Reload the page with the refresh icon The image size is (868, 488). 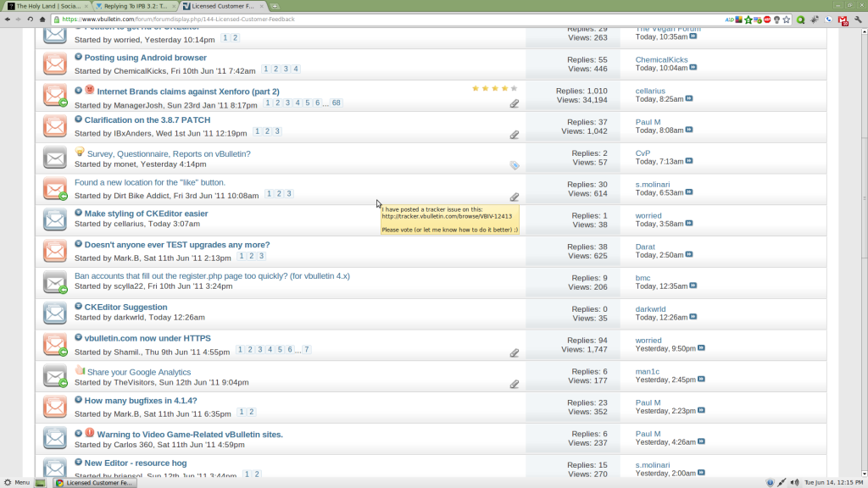(x=30, y=19)
